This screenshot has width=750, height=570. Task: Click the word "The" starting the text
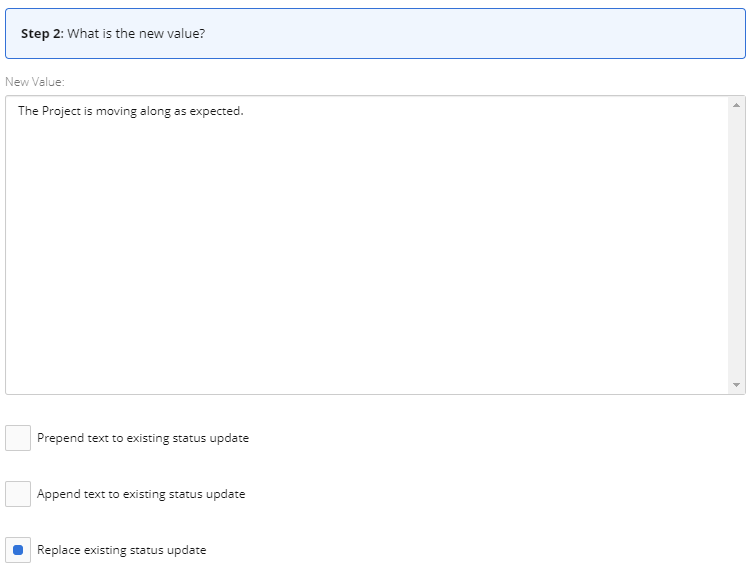click(x=28, y=111)
